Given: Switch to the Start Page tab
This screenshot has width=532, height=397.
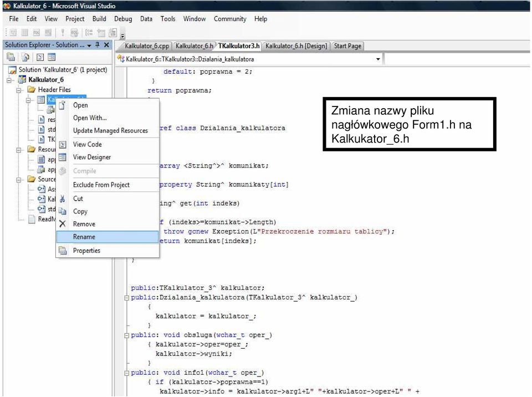Looking at the screenshot, I should tap(347, 46).
